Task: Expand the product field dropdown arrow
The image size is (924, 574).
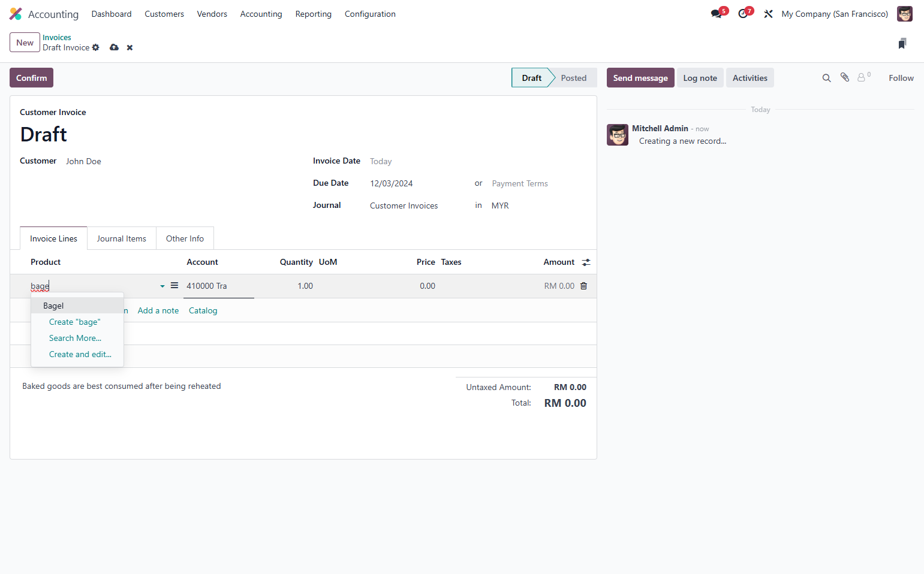Action: click(162, 286)
